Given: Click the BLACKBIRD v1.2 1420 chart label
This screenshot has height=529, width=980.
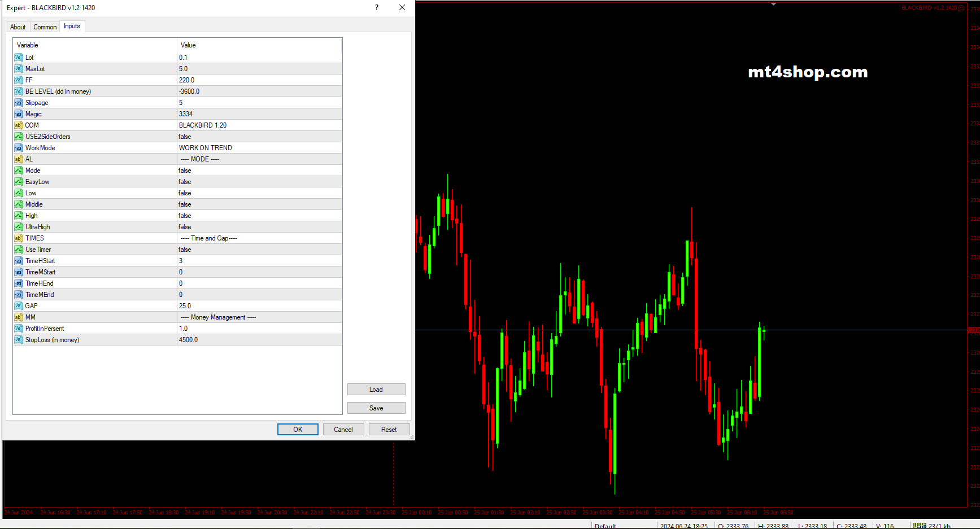Looking at the screenshot, I should click(929, 8).
